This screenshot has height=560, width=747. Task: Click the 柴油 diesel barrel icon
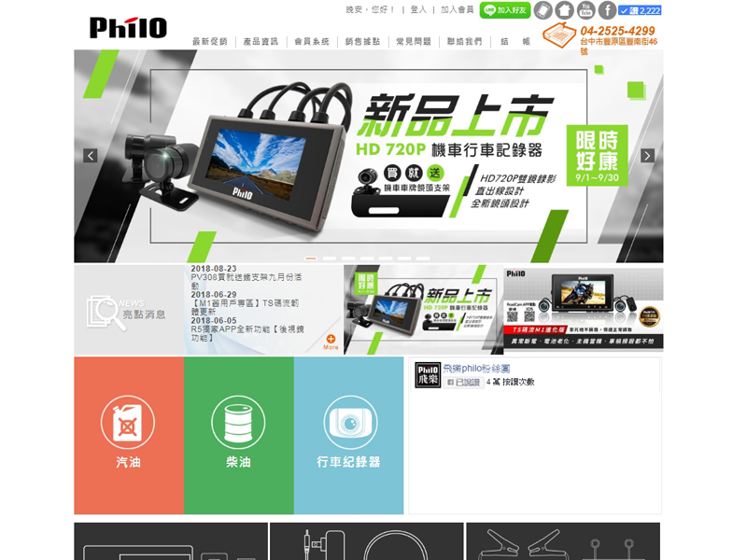(238, 423)
